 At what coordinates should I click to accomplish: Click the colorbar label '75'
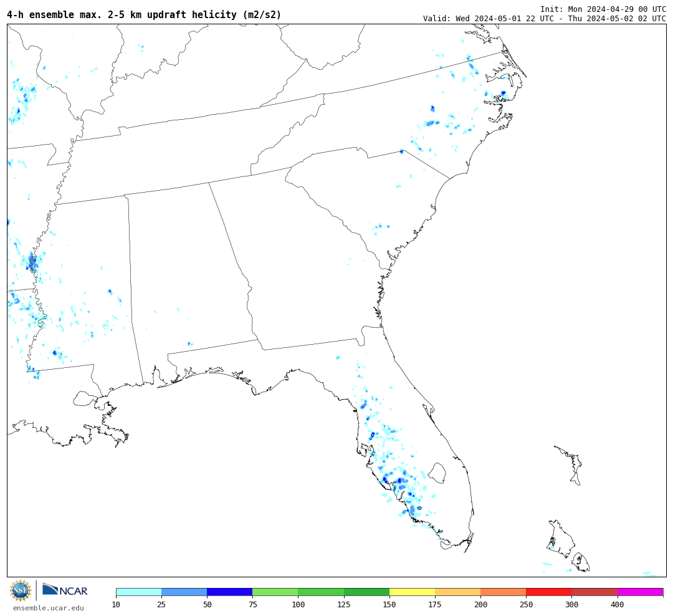tap(252, 605)
